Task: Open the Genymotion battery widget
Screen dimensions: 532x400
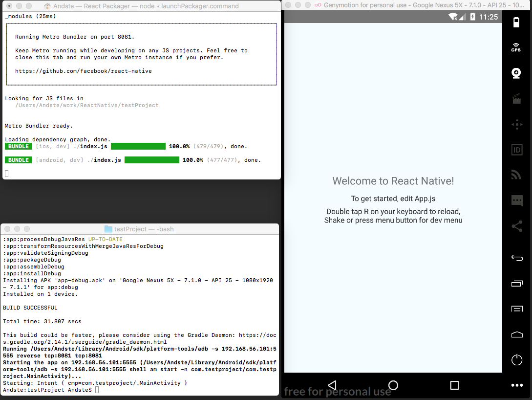Action: (x=516, y=22)
